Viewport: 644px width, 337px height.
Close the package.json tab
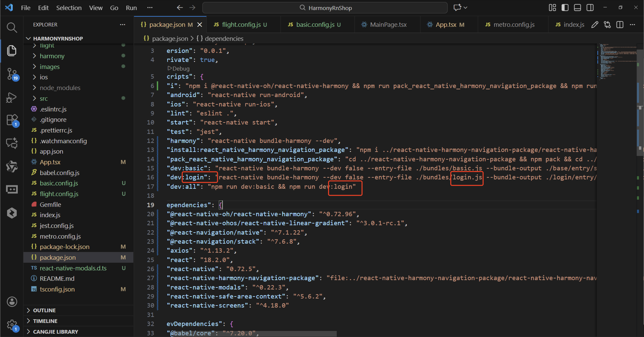(x=200, y=24)
